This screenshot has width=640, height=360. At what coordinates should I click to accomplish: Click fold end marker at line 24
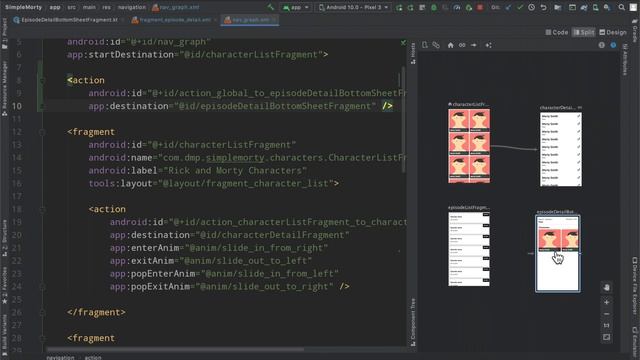42,286
